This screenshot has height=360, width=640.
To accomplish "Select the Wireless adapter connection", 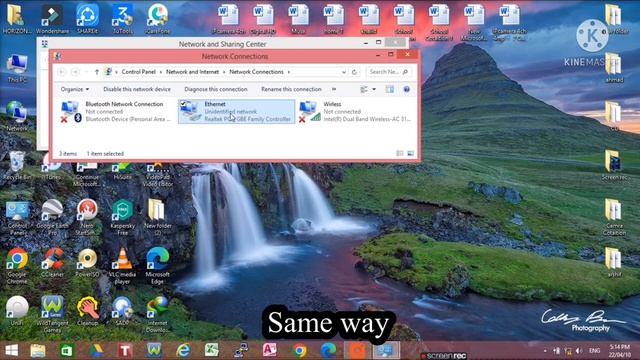I will [355, 111].
